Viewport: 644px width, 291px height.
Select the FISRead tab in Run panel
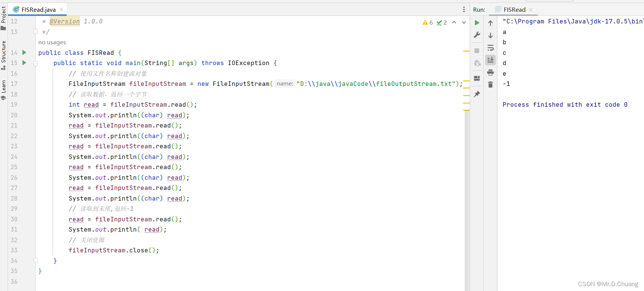tap(514, 9)
